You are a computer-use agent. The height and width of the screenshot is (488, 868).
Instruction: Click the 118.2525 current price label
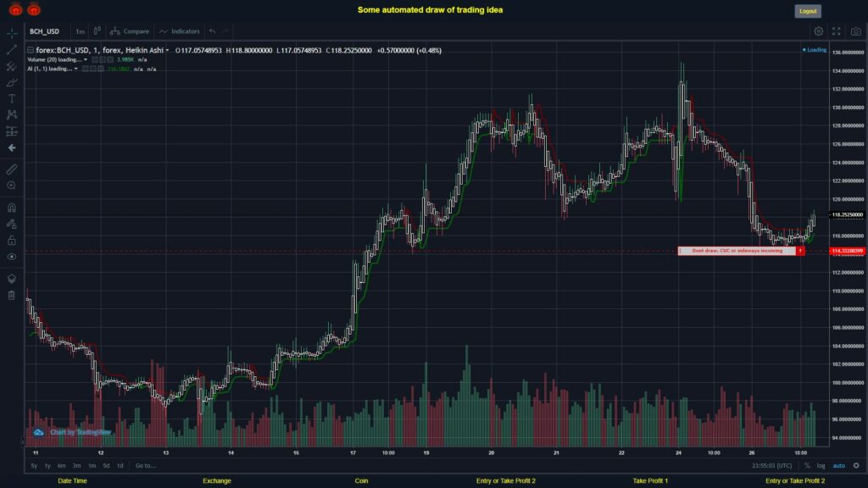(x=847, y=214)
